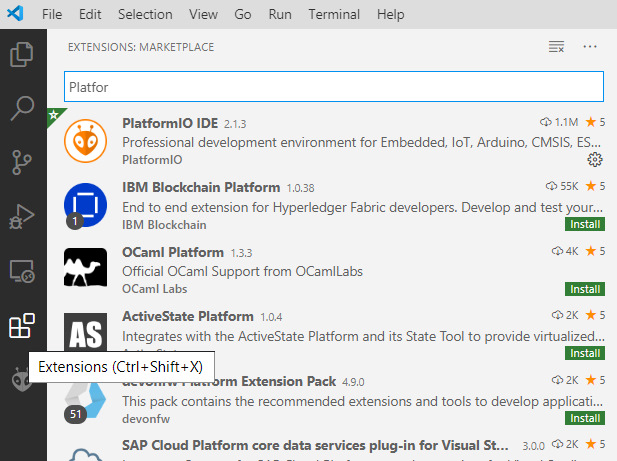Viewport: 617px width, 461px height.
Task: Open the Explorer view in activity bar
Action: [x=22, y=54]
